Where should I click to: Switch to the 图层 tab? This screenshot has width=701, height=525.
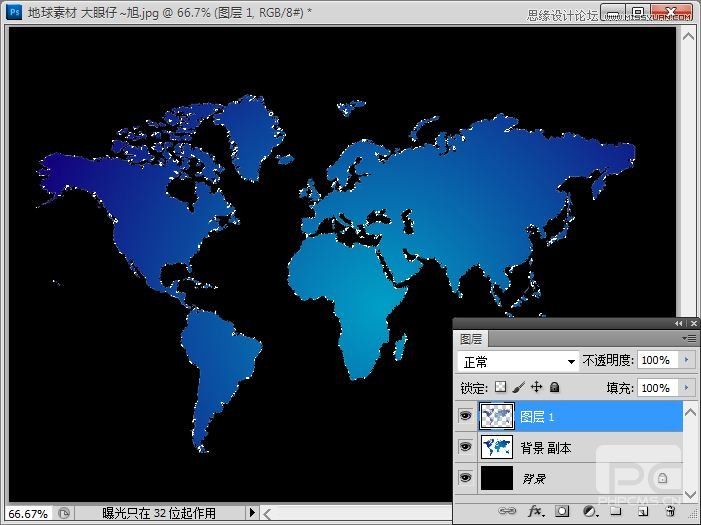point(471,339)
